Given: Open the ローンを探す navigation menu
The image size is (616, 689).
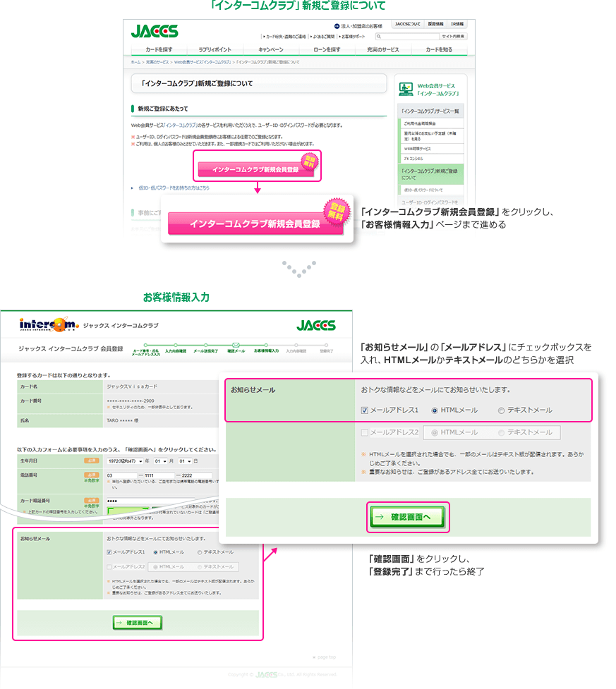Looking at the screenshot, I should (x=327, y=49).
